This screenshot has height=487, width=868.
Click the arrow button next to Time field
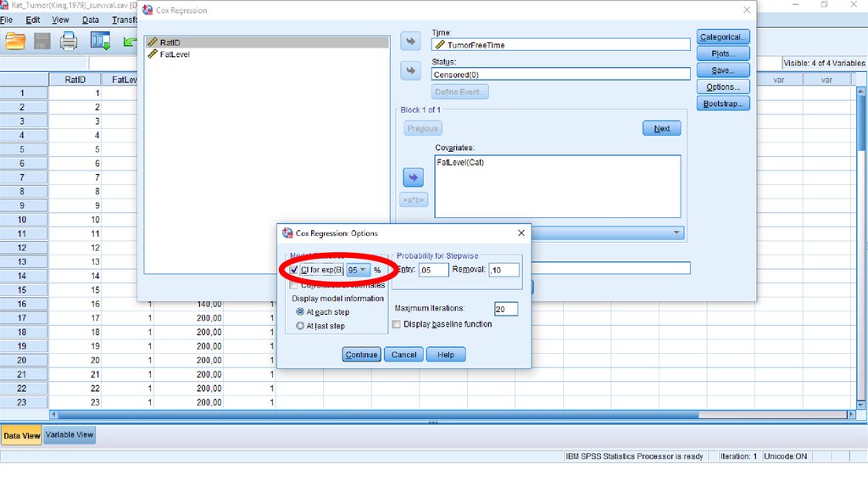pyautogui.click(x=411, y=42)
